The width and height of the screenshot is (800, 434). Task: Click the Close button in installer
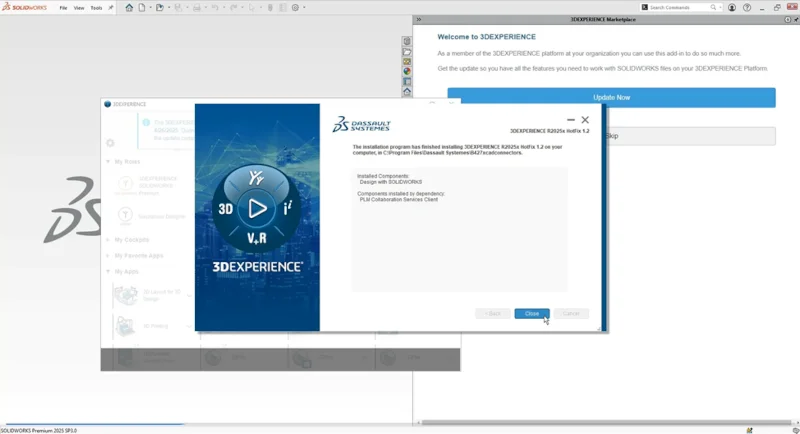coord(532,313)
